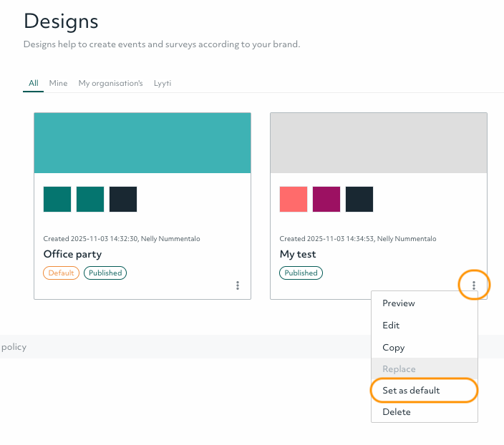Click magenta swatch on My test card
504x445 pixels.
click(326, 200)
